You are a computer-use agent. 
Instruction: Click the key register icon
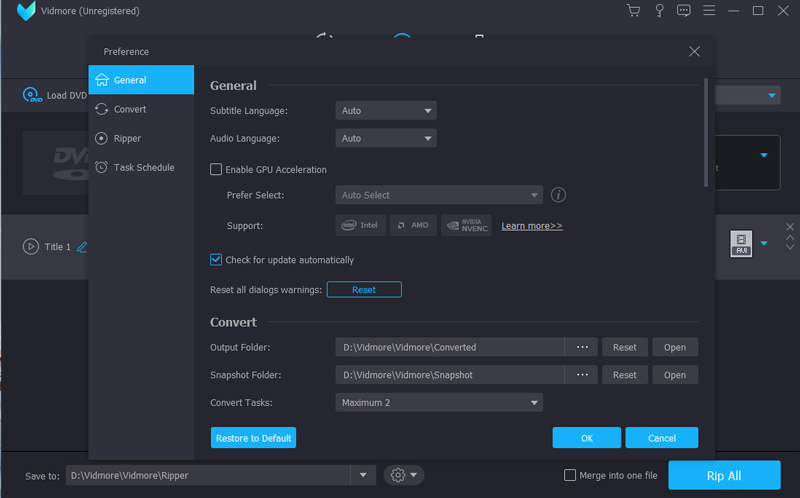659,11
